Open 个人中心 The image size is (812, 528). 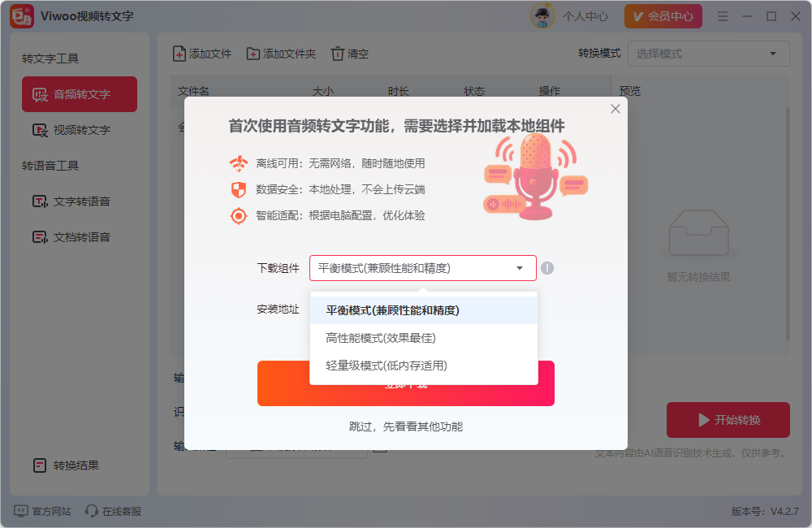585,16
